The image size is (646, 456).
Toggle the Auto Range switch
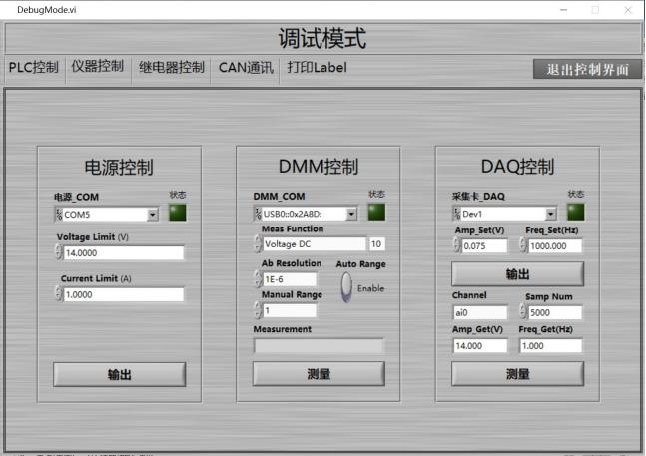click(x=346, y=286)
